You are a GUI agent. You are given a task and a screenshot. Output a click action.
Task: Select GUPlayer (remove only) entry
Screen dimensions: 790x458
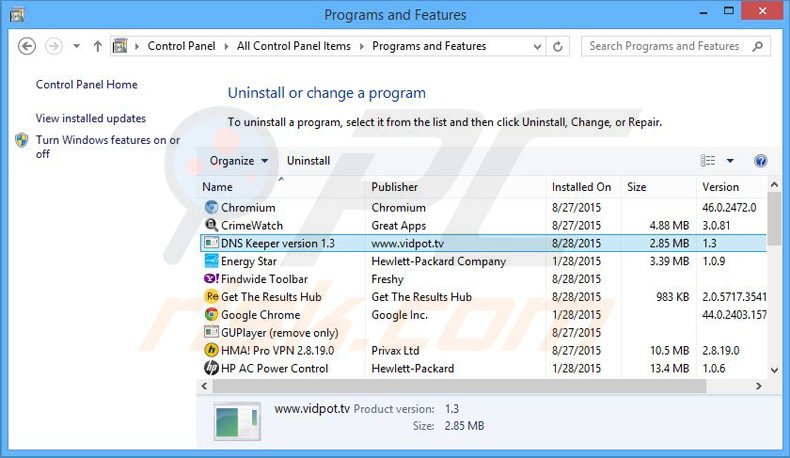[280, 333]
